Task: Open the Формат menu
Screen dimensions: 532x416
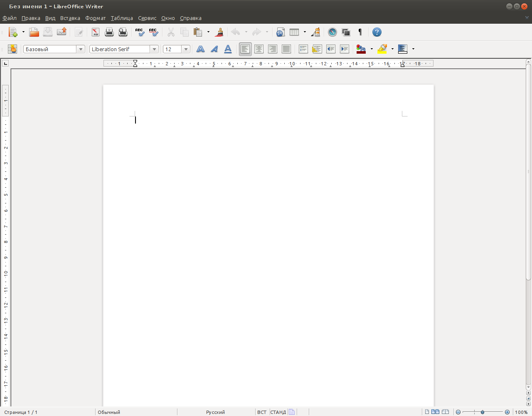Action: tap(95, 18)
